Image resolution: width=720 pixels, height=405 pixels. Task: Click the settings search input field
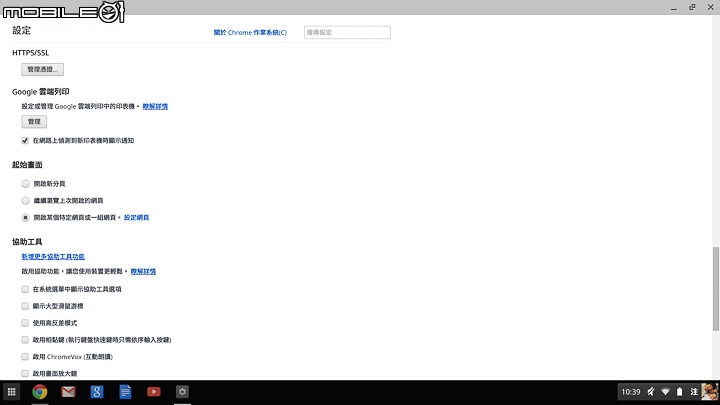(x=347, y=33)
